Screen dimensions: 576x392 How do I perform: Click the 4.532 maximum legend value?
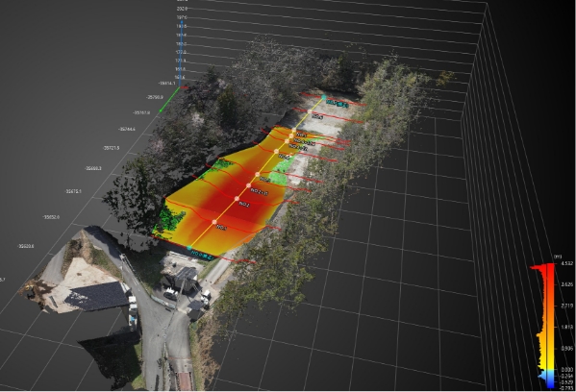(566, 263)
